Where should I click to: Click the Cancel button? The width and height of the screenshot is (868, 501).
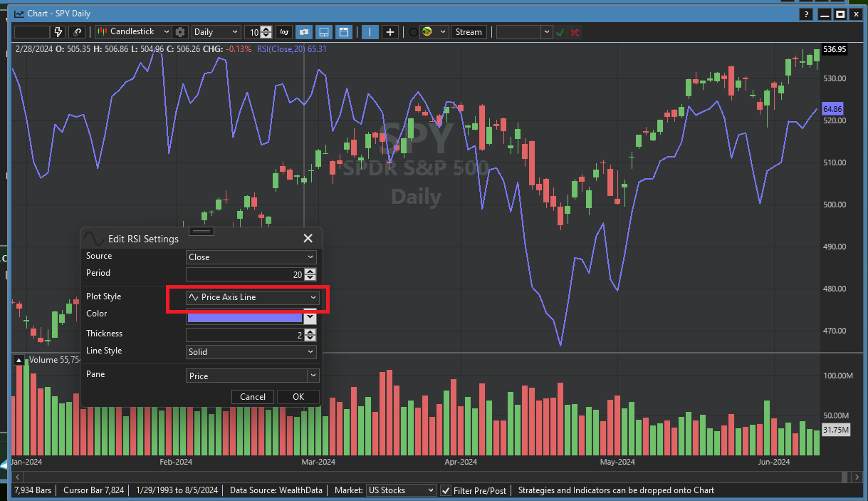(253, 397)
